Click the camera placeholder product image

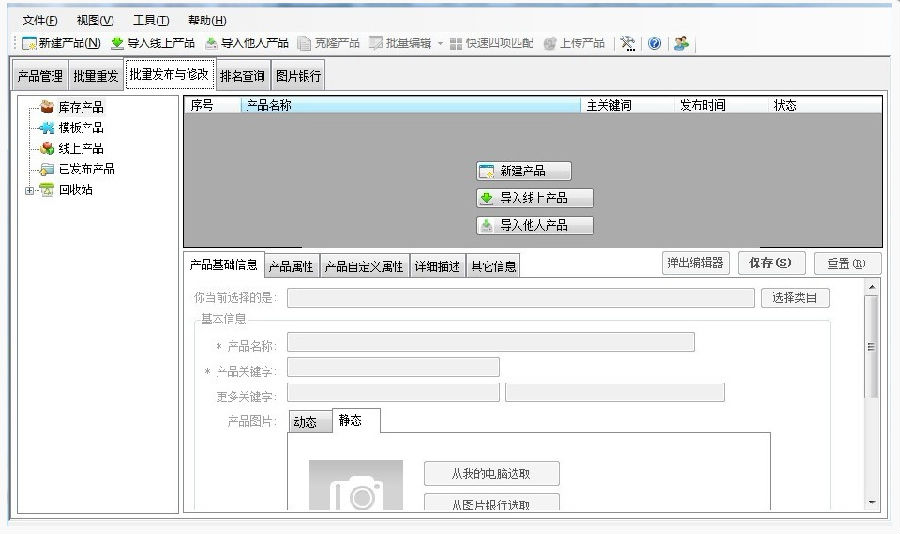click(356, 485)
